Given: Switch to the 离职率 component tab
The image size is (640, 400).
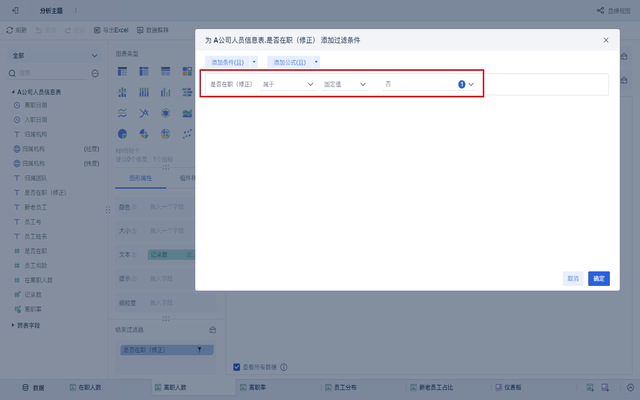Looking at the screenshot, I should coord(253,387).
